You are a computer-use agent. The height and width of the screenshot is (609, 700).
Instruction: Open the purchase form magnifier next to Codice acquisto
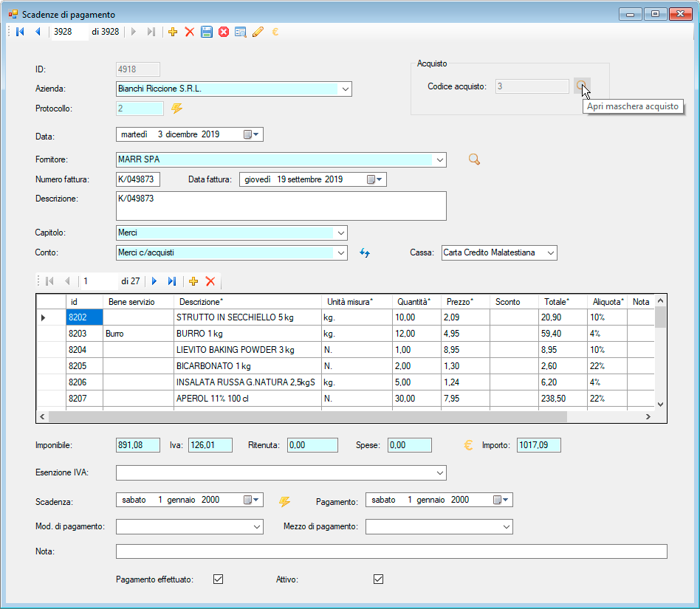click(x=582, y=86)
